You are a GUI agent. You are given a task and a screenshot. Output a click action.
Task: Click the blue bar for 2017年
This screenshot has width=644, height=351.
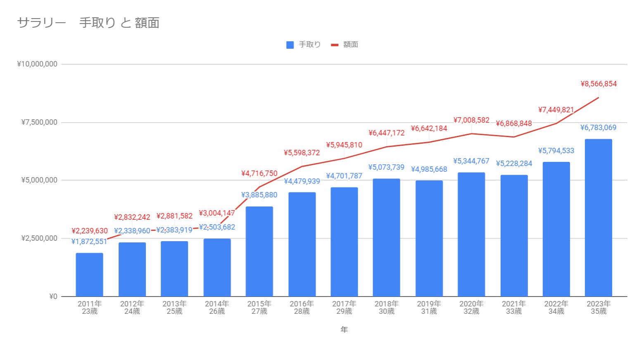(344, 242)
